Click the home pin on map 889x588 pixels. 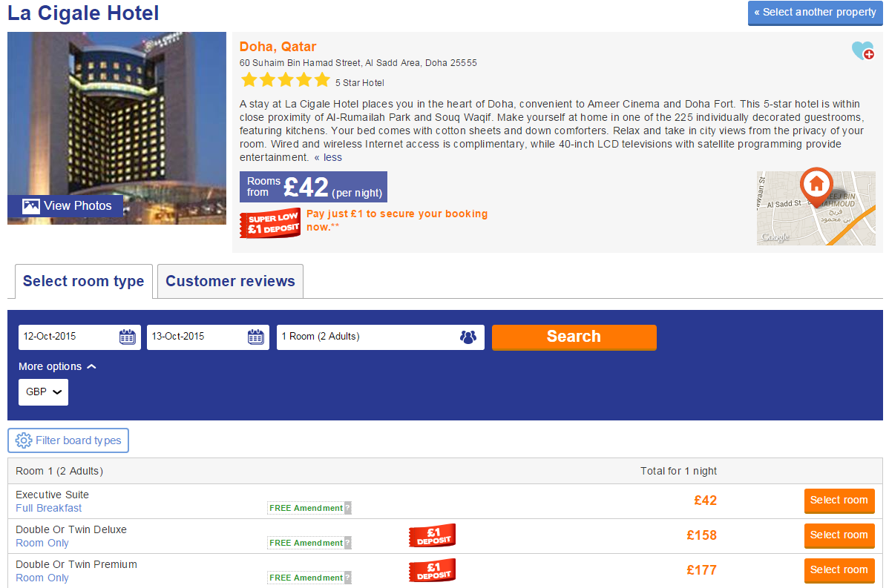click(x=816, y=187)
